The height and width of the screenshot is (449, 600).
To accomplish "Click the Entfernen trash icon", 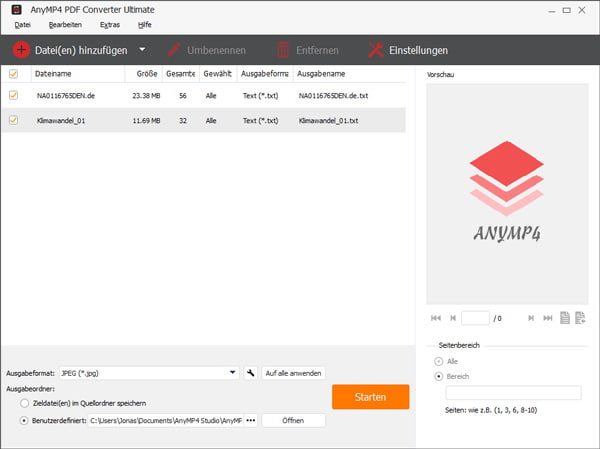I will tap(283, 50).
